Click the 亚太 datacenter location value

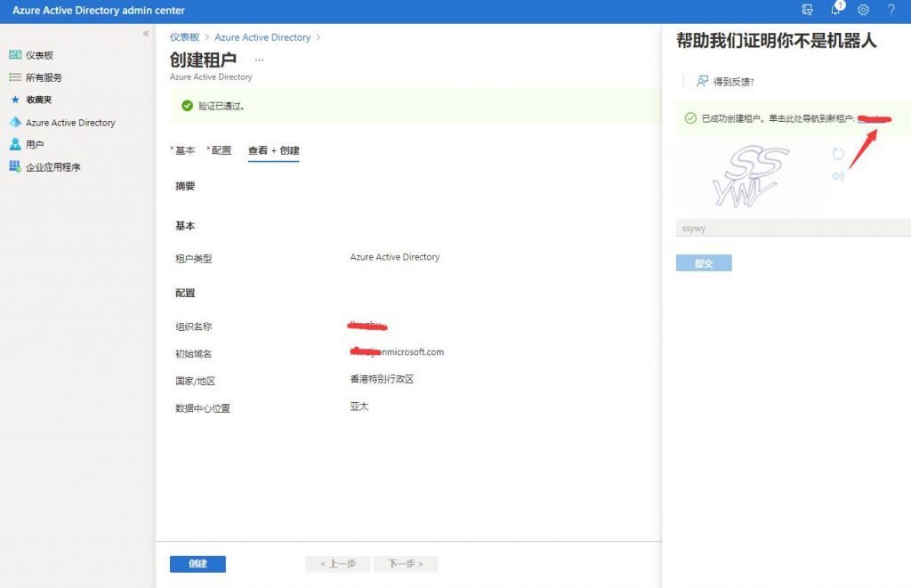coord(359,407)
